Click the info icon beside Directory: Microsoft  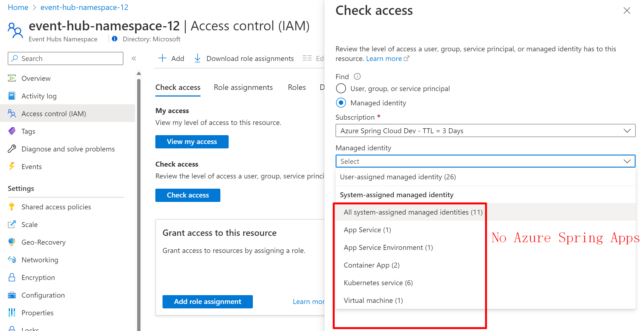115,39
